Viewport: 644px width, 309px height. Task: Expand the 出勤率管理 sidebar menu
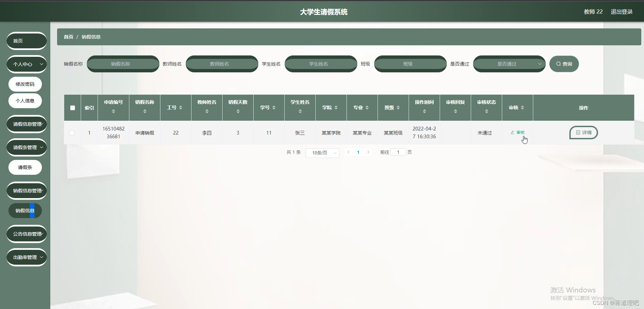click(x=26, y=257)
